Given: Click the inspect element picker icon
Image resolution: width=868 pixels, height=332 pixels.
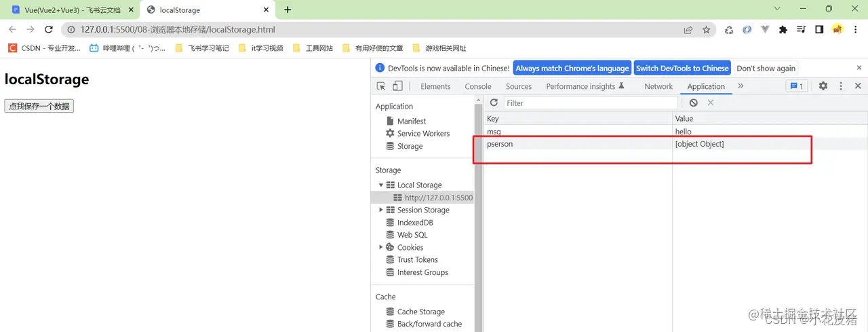Looking at the screenshot, I should [x=381, y=86].
